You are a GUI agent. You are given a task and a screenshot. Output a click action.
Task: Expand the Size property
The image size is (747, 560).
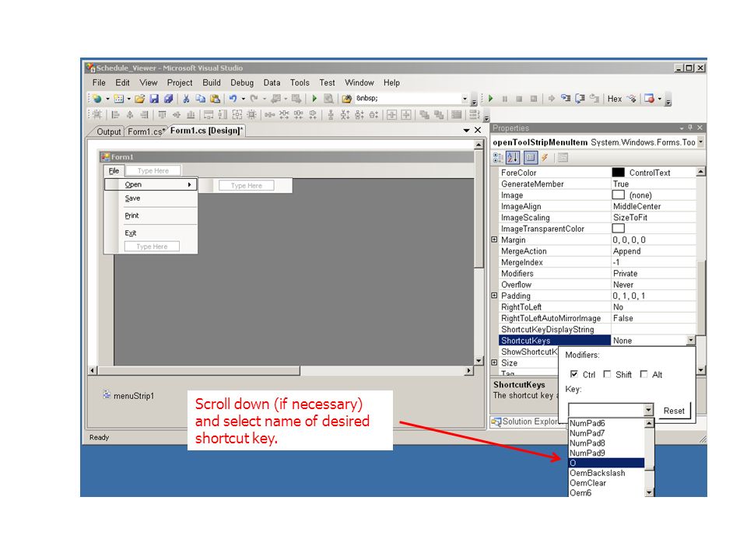[494, 363]
